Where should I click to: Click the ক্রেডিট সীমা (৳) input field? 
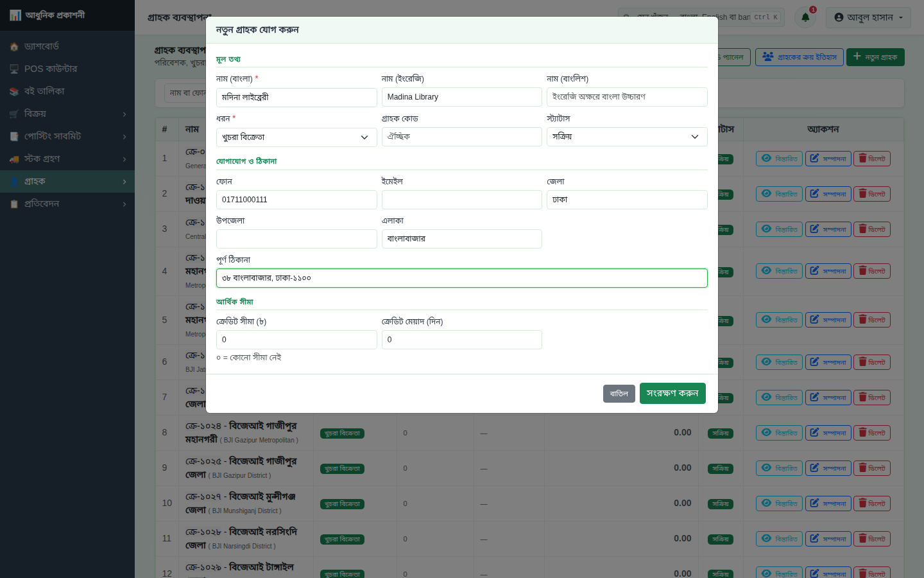click(x=296, y=340)
